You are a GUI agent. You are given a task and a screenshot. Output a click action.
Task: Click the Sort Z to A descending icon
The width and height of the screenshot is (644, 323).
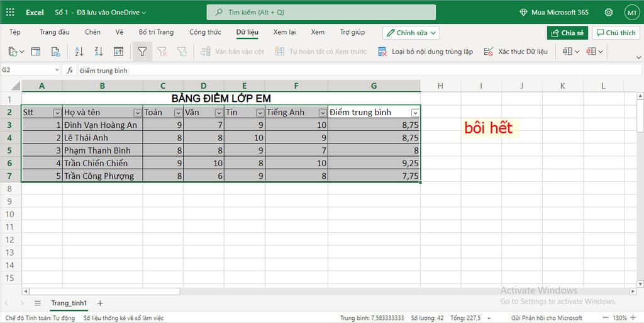pos(99,52)
